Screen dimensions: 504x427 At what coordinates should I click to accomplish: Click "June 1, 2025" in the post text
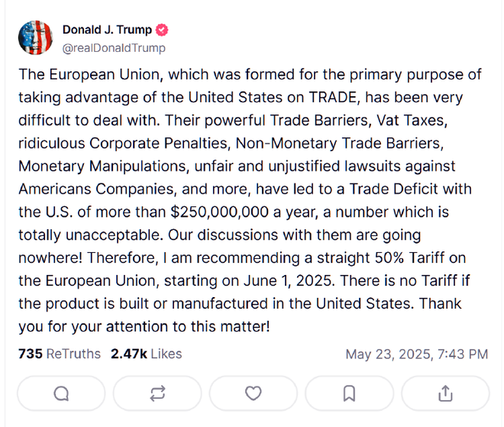click(289, 280)
